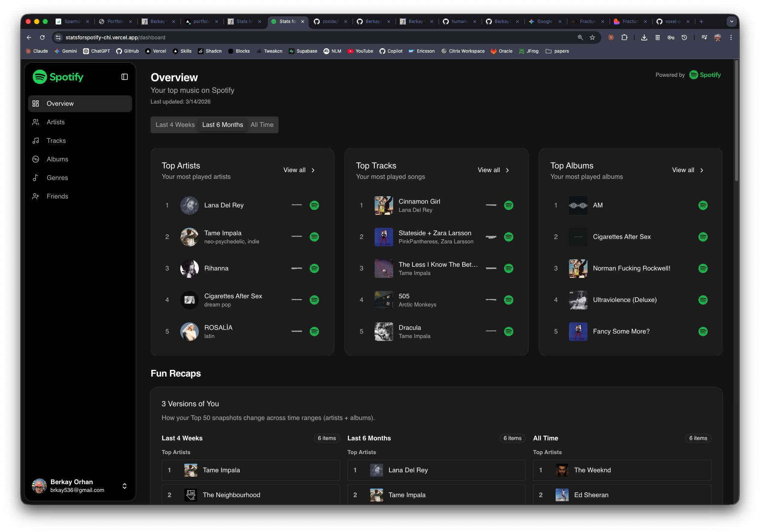Enable the Last 6 Months time range
Image resolution: width=760 pixels, height=532 pixels.
tap(222, 125)
